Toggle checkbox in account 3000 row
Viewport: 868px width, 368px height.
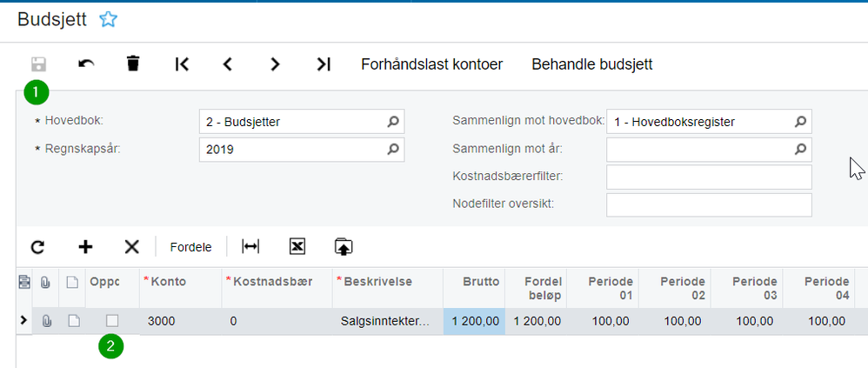coord(112,321)
